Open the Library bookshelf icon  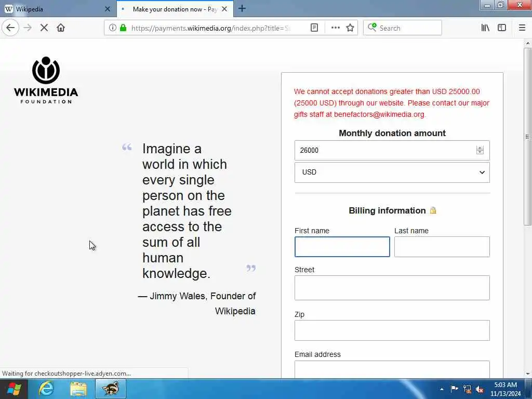tap(485, 28)
